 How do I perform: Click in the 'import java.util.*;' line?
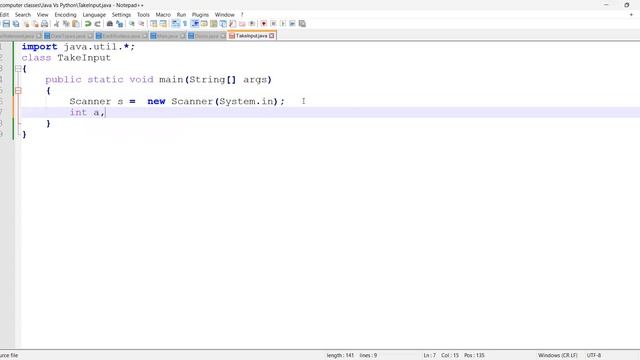(78, 47)
